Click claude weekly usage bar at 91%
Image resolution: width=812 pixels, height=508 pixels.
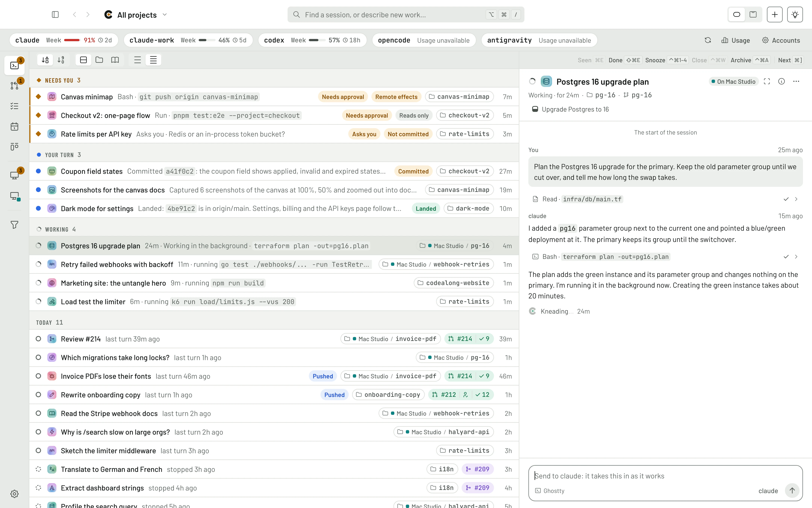pos(72,40)
